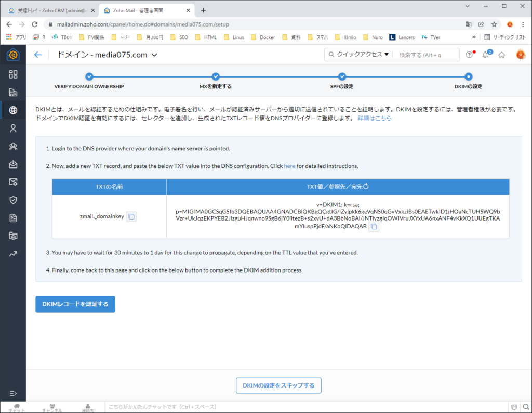Open the HTML bookmark folder
The height and width of the screenshot is (413, 532).
pos(206,37)
